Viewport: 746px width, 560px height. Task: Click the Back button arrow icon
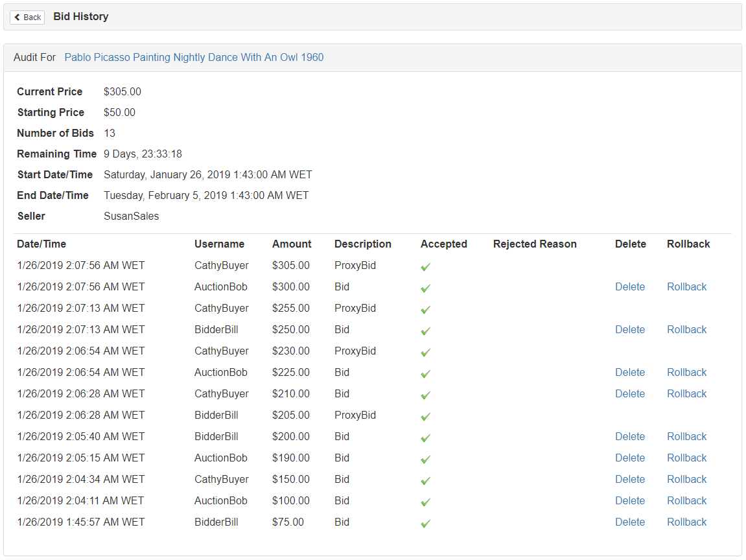17,17
